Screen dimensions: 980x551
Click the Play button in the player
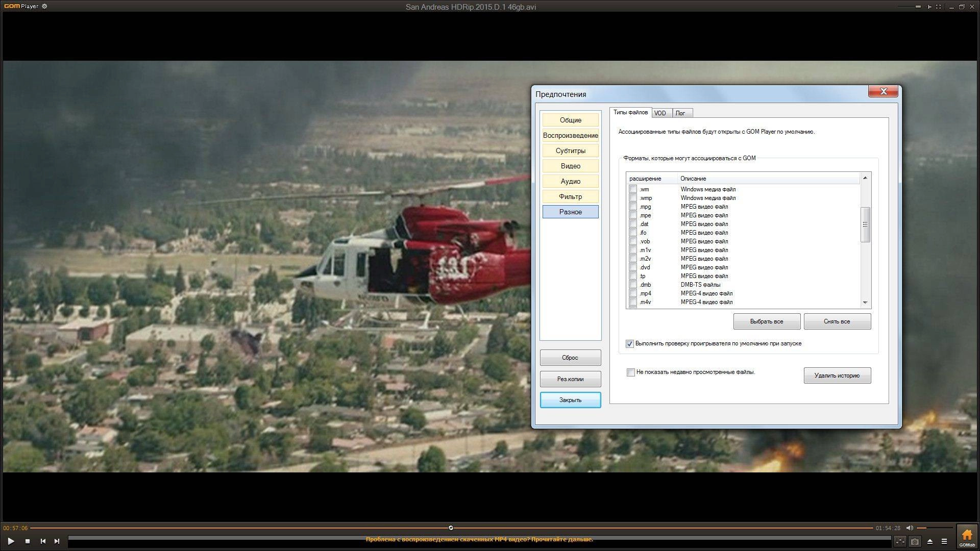coord(11,541)
